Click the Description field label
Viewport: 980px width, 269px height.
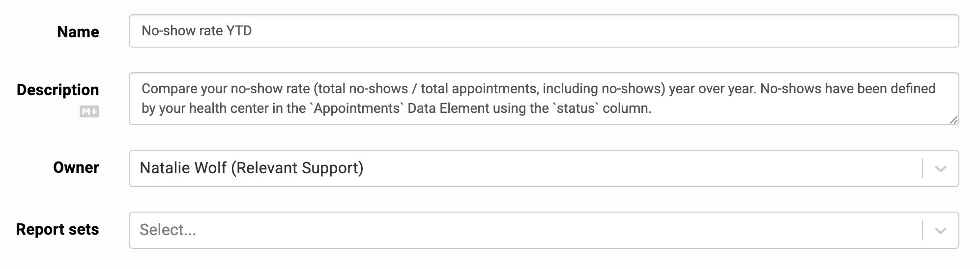(x=58, y=90)
